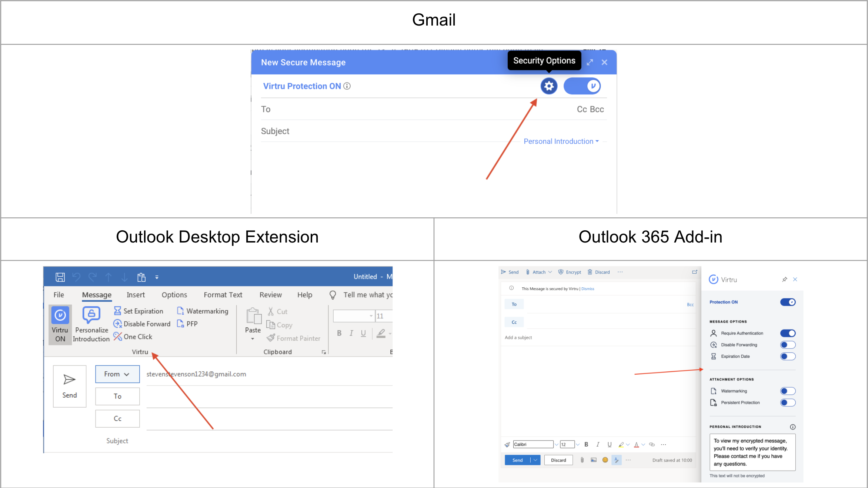Open the Paste dropdown arrow in ribbon

[x=253, y=339]
